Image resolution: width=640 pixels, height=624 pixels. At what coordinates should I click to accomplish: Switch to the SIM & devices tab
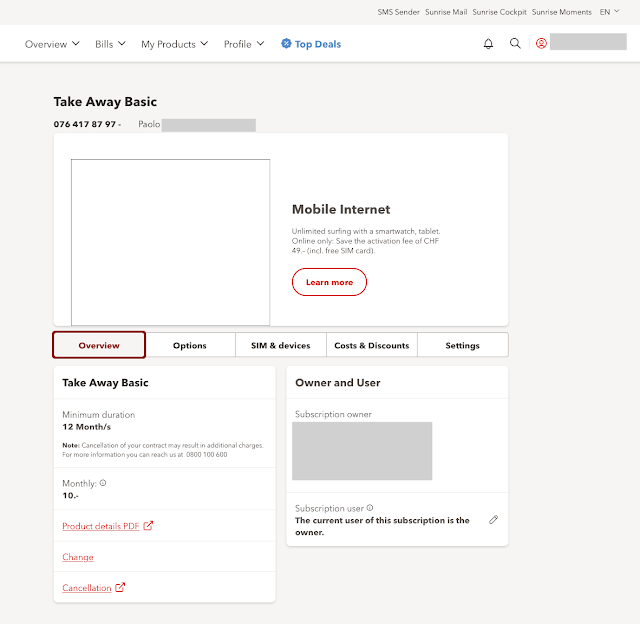pos(280,345)
